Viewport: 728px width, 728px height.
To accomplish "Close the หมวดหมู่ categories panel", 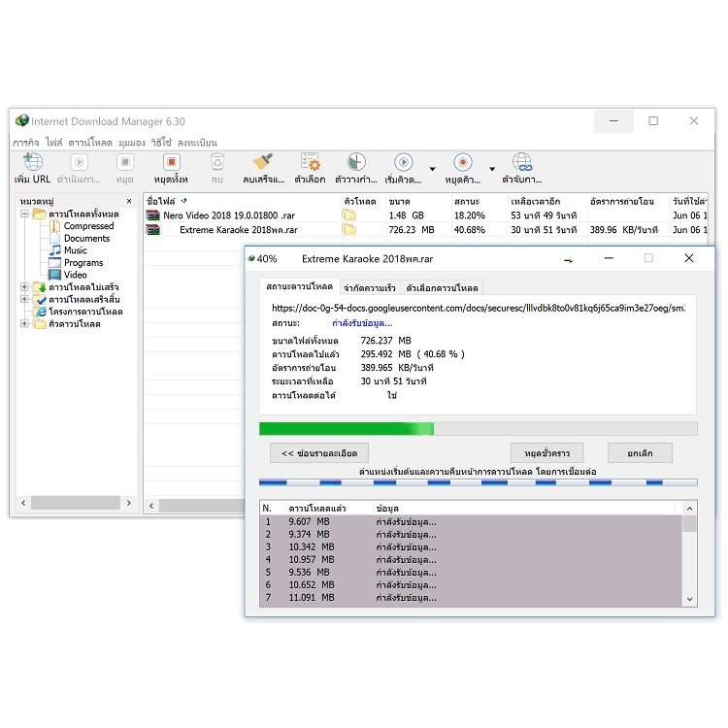I will [x=129, y=201].
